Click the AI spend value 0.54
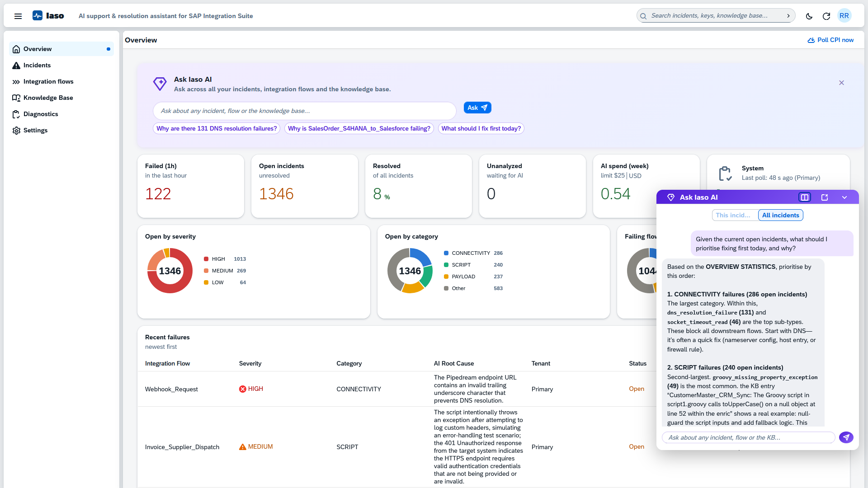The height and width of the screenshot is (488, 868). click(x=615, y=194)
